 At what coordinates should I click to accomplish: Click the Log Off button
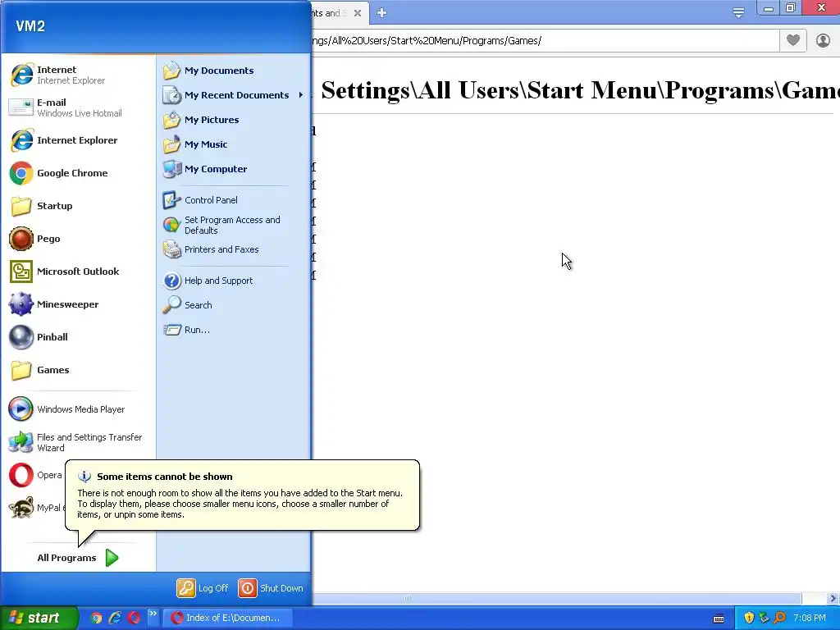[203, 588]
